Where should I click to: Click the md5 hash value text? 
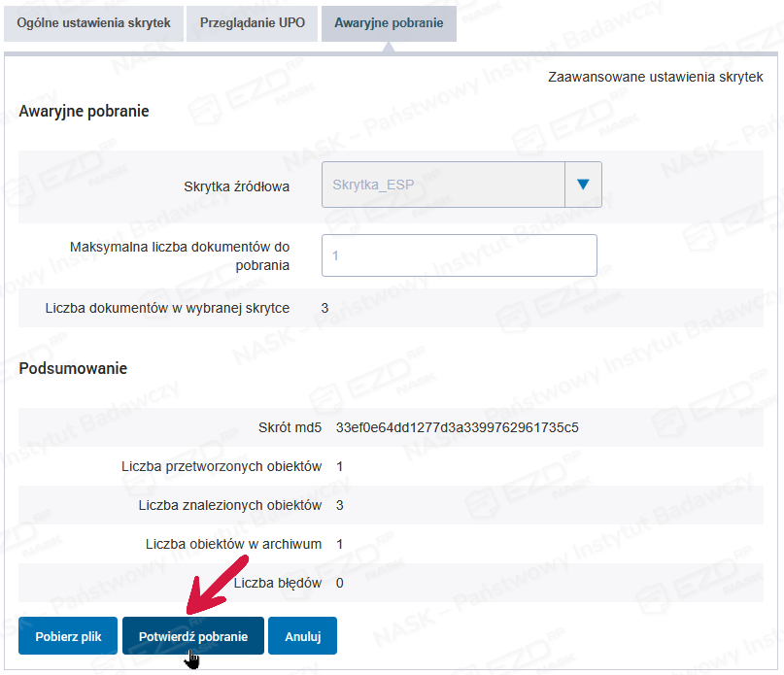tap(457, 427)
